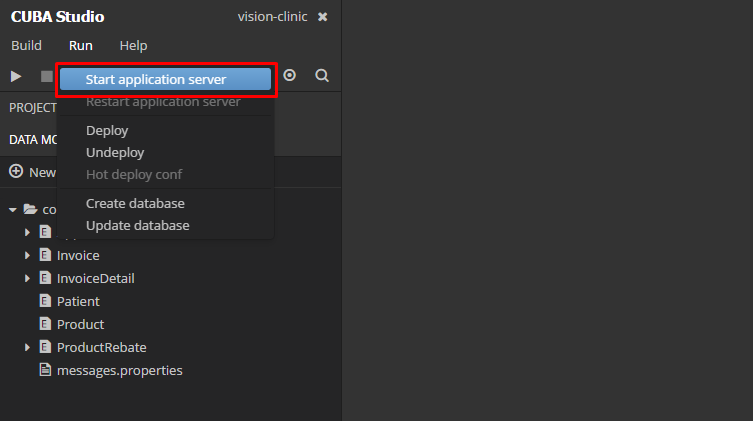Viewport: 753px width, 421px height.
Task: Close the vision-clinic project
Action: (322, 17)
